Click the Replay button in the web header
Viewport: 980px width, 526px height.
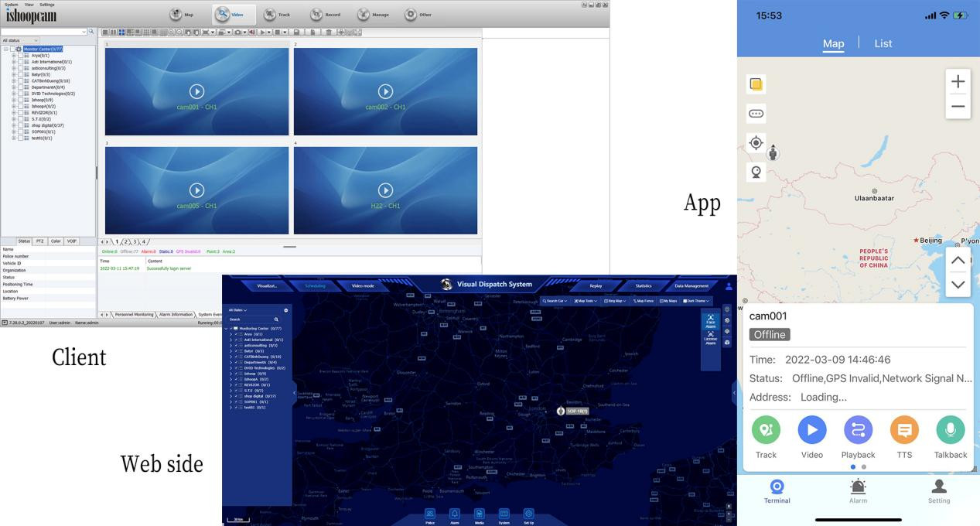pyautogui.click(x=595, y=286)
